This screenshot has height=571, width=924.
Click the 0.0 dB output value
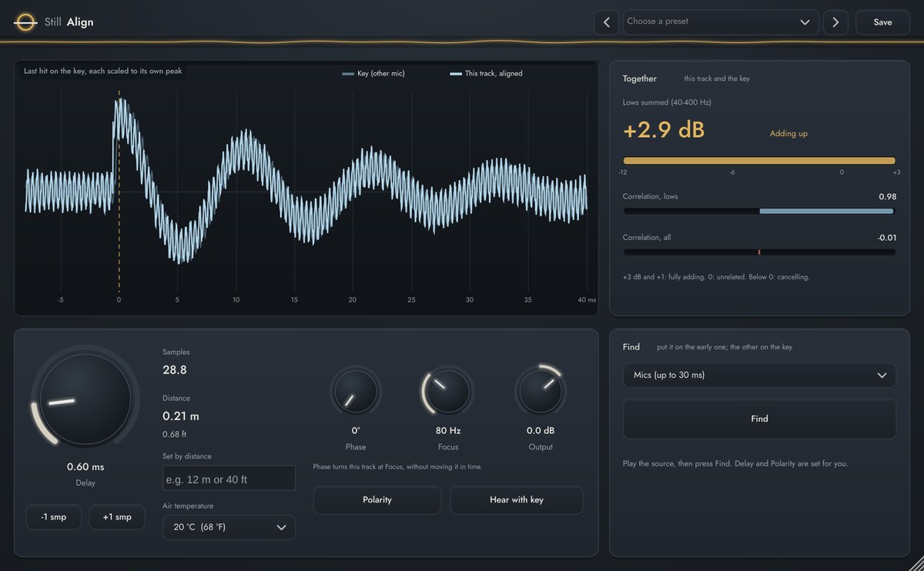click(541, 431)
